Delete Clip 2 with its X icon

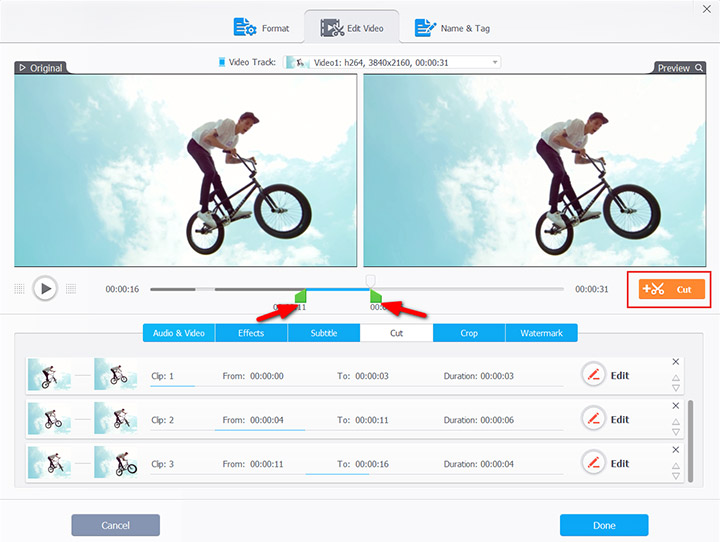(x=675, y=406)
